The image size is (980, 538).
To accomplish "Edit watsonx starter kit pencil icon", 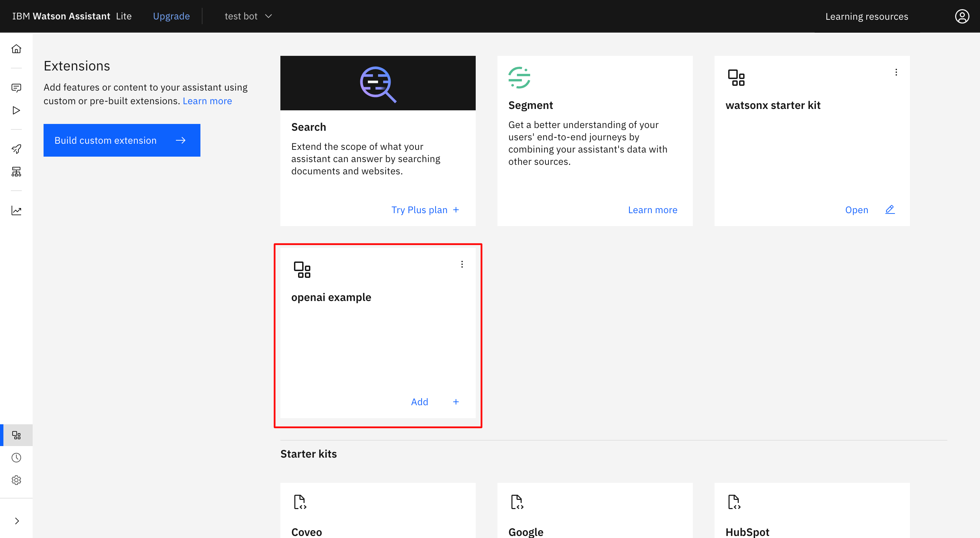I will (x=890, y=209).
